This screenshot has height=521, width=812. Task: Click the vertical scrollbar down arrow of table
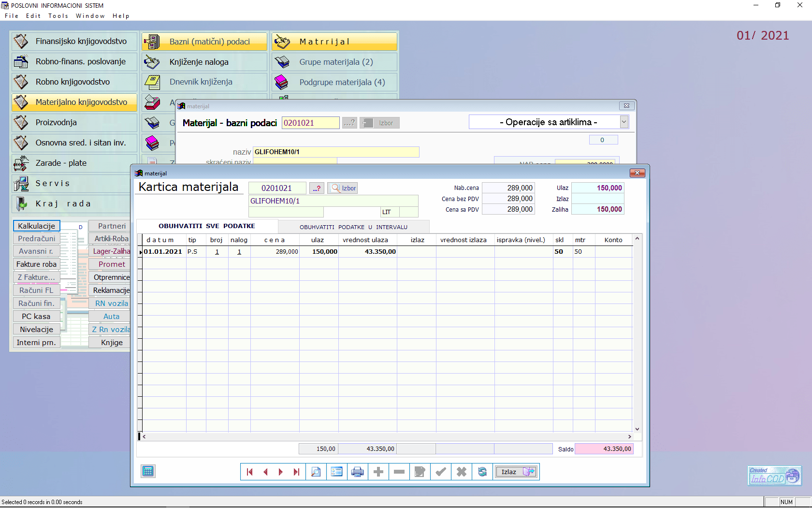(637, 429)
